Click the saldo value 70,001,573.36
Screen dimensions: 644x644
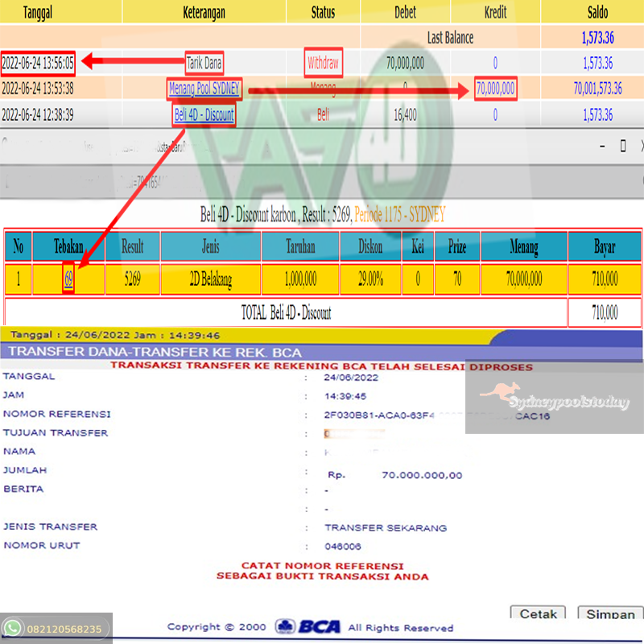point(597,89)
